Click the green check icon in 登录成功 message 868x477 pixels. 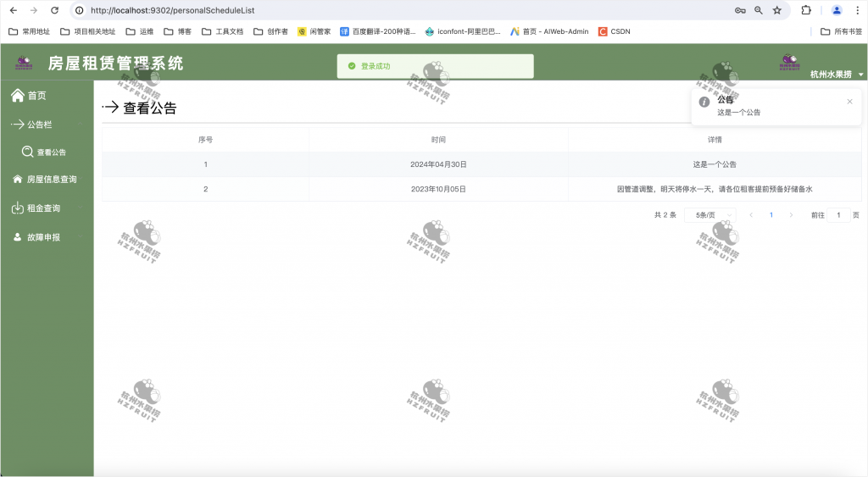pos(352,66)
